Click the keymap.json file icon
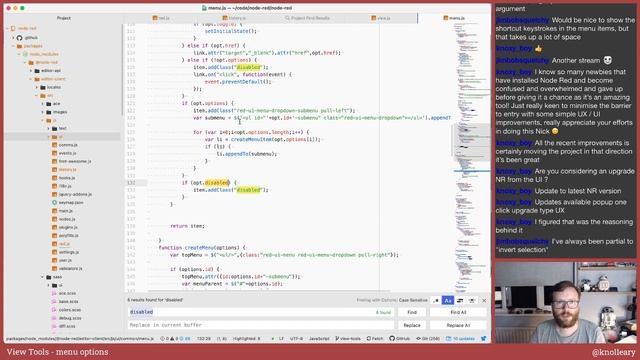Image resolution: width=640 pixels, height=360 pixels. [x=54, y=202]
